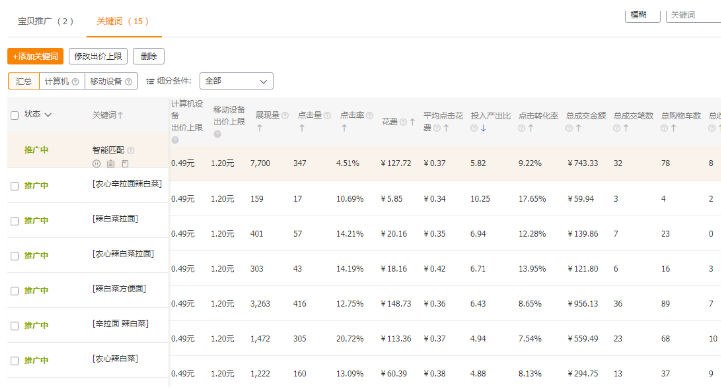Click the 智能匹配 keyword label
This screenshot has height=389, width=721.
coord(108,150)
